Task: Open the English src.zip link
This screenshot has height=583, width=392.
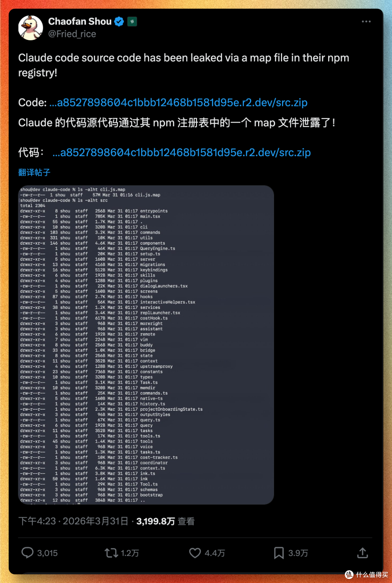Action: click(x=178, y=102)
